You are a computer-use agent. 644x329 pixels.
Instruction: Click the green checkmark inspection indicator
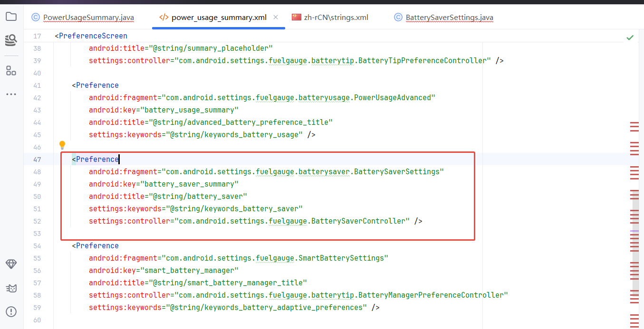[630, 38]
